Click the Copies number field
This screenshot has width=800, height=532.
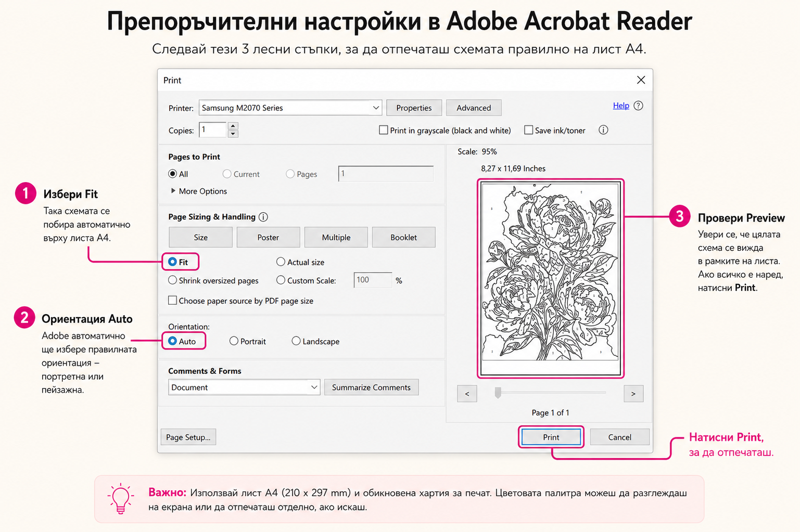point(213,129)
